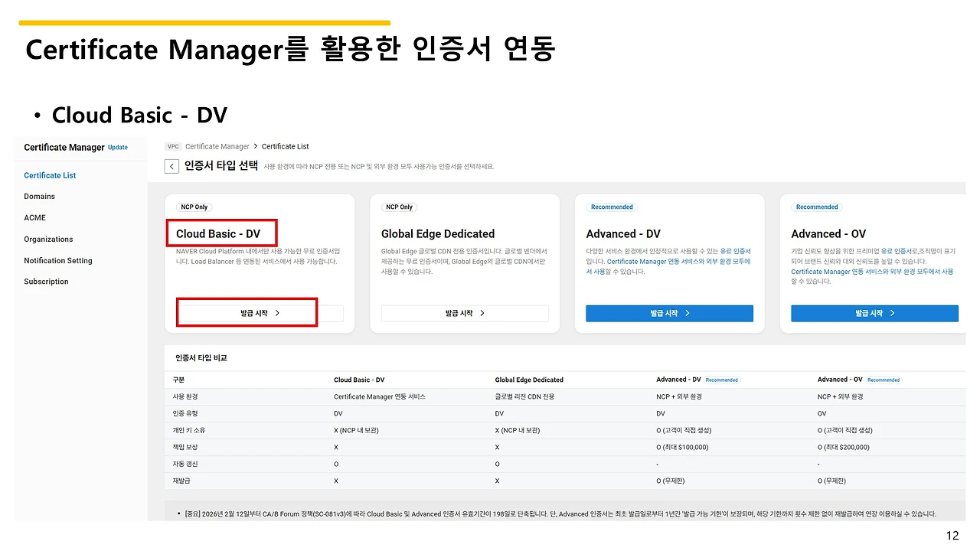Click the Advanced - DV table column header
The width and height of the screenshot is (980, 551).
tap(678, 380)
